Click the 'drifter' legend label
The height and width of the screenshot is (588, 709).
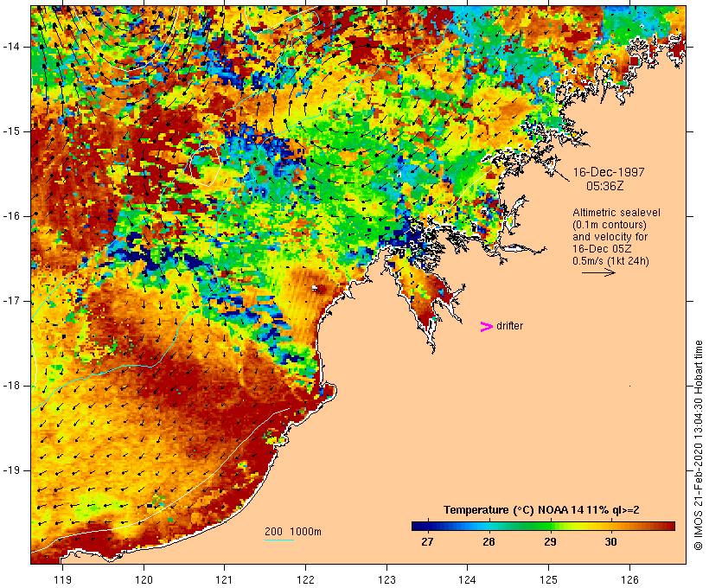pyautogui.click(x=509, y=326)
